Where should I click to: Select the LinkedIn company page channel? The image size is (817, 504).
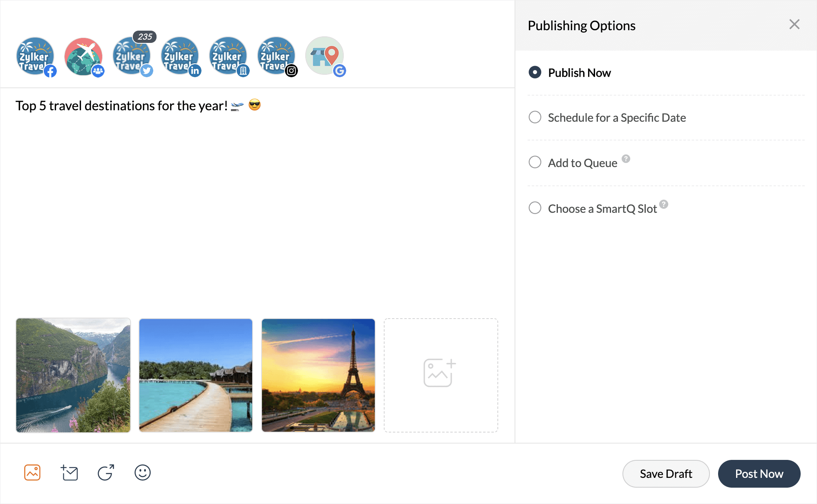[x=228, y=56]
